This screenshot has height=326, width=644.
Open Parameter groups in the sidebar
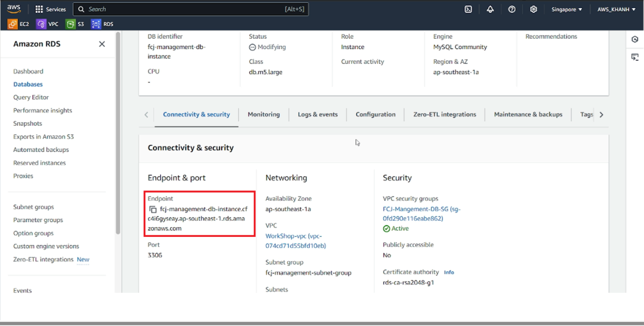click(38, 220)
